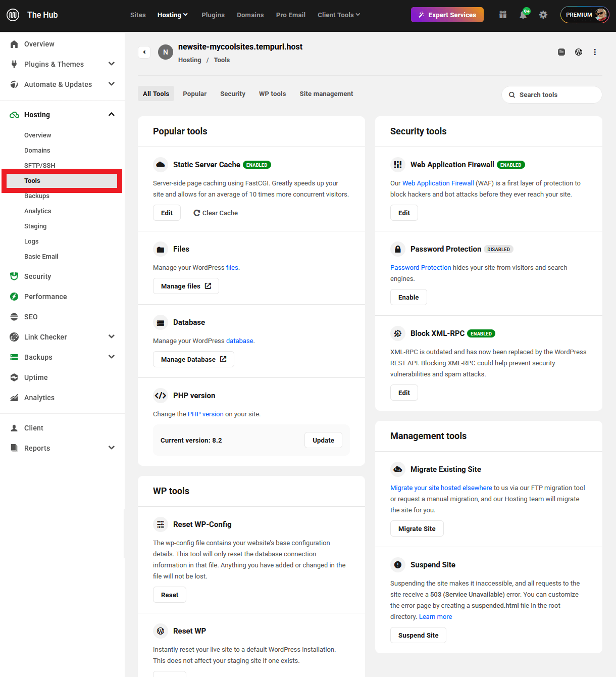
Task: Click the Files folder icon
Action: click(161, 249)
